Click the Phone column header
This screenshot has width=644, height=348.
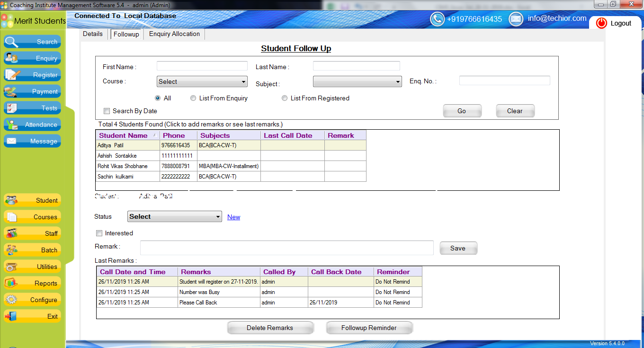tap(179, 135)
